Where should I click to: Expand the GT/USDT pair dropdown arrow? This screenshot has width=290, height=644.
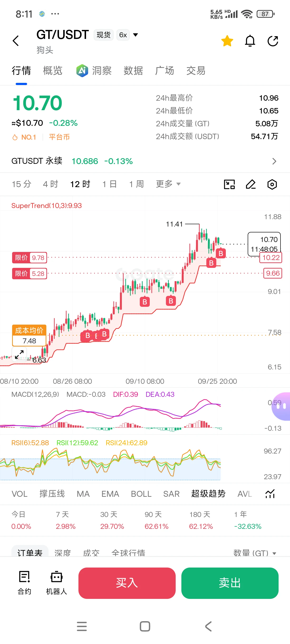135,35
